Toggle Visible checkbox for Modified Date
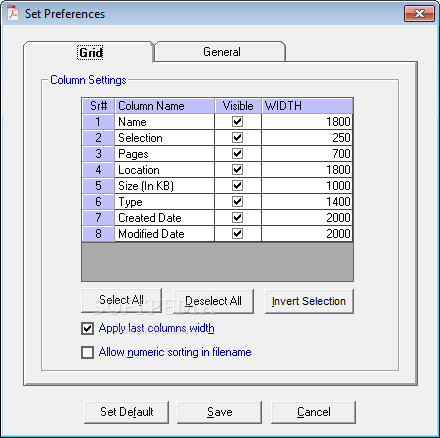This screenshot has width=440, height=438. pos(237,234)
